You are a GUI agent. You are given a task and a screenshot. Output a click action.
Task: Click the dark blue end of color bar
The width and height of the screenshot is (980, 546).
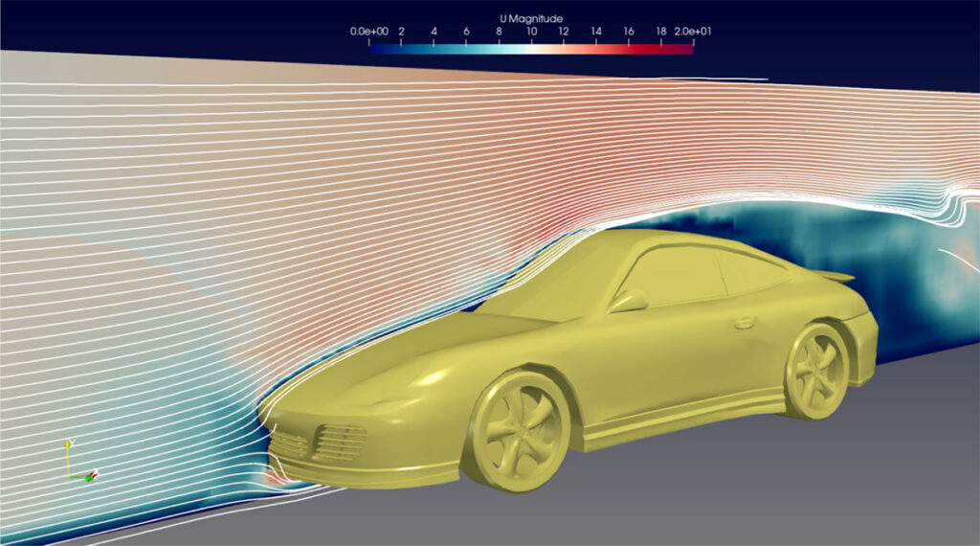tap(375, 48)
